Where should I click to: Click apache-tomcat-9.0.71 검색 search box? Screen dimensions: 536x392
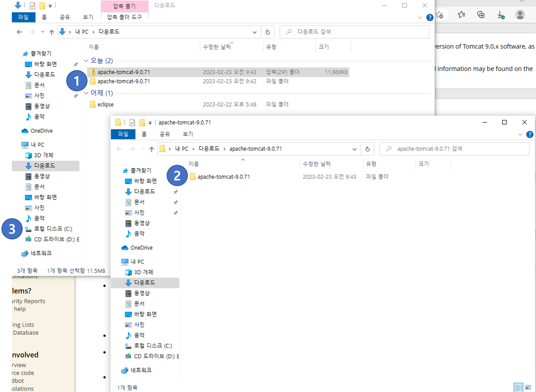click(x=454, y=149)
